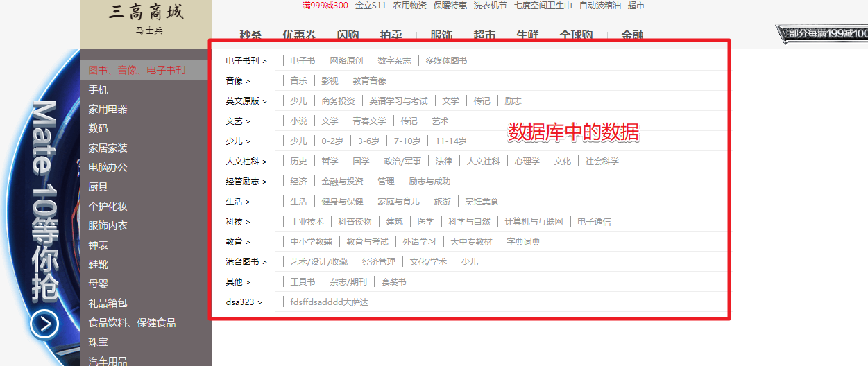Image resolution: width=868 pixels, height=366 pixels.
Task: Click the 计算机与互联网 link
Action: [x=534, y=222]
